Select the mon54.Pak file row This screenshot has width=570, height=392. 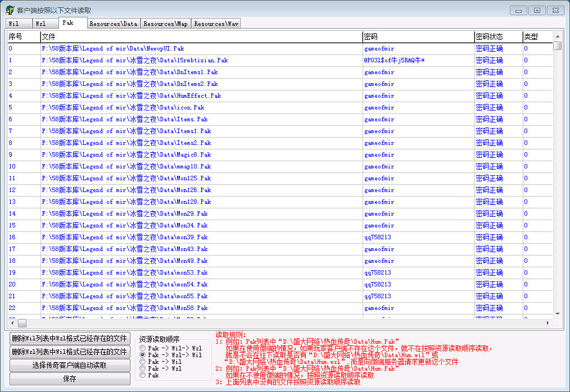pyautogui.click(x=280, y=285)
